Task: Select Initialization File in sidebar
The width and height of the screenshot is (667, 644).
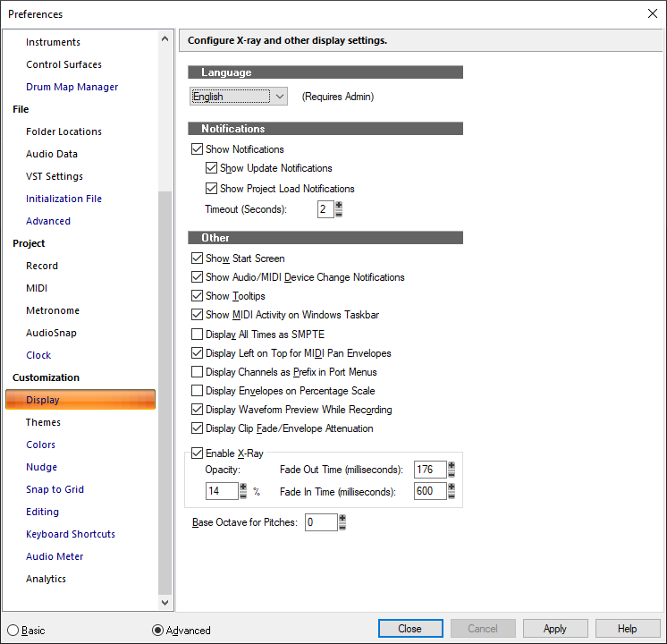Action: [x=63, y=199]
